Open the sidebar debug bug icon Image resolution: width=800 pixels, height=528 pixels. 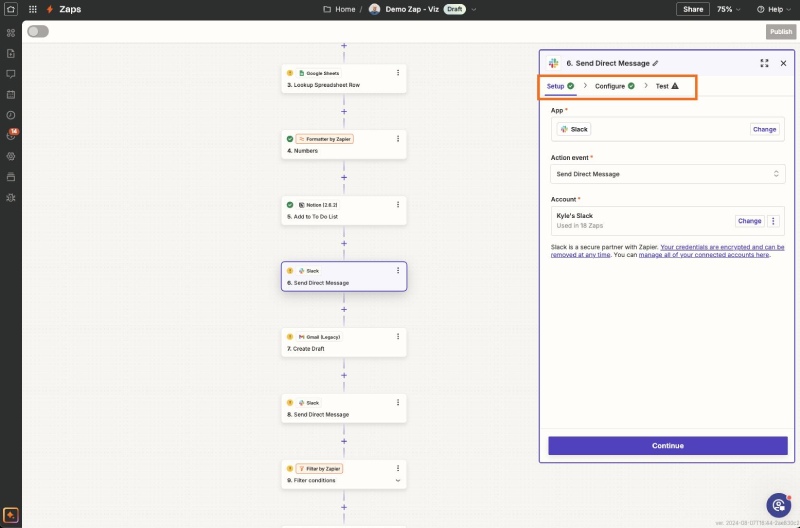(11, 198)
